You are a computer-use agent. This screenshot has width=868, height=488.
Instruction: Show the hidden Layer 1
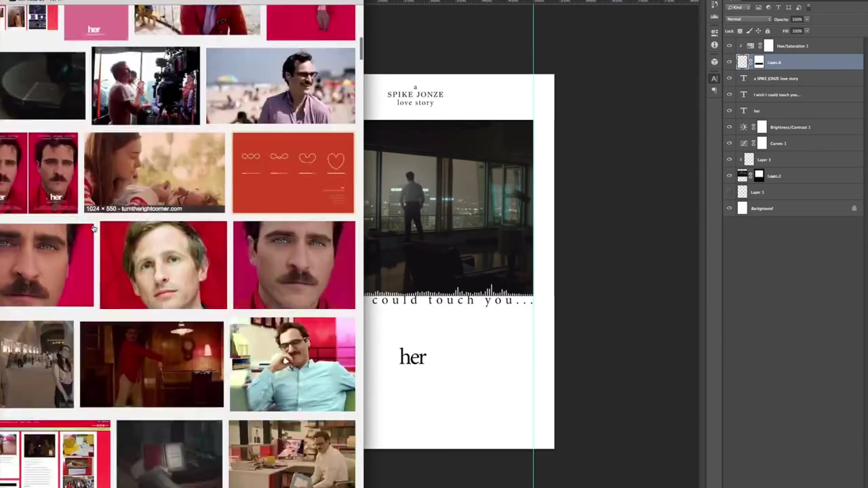pos(729,192)
